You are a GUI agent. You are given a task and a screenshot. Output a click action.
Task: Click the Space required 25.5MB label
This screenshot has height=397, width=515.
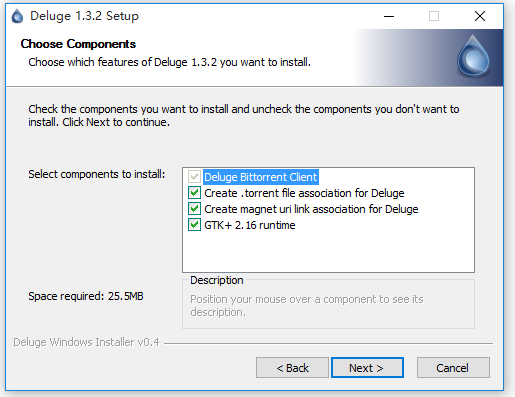86,296
